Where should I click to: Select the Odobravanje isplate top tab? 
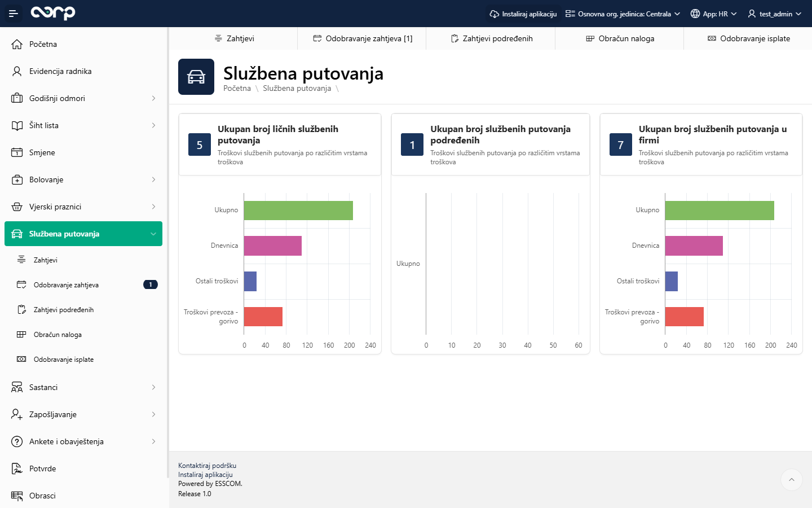pyautogui.click(x=748, y=38)
